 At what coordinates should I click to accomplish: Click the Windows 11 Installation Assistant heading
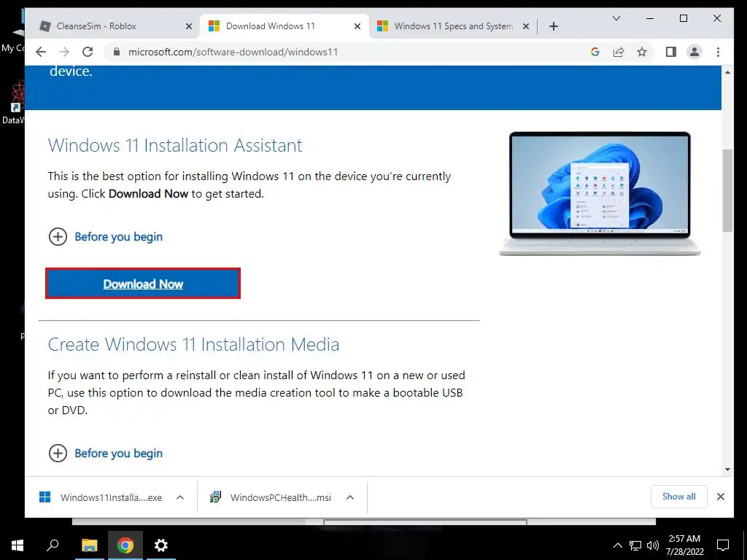point(175,145)
